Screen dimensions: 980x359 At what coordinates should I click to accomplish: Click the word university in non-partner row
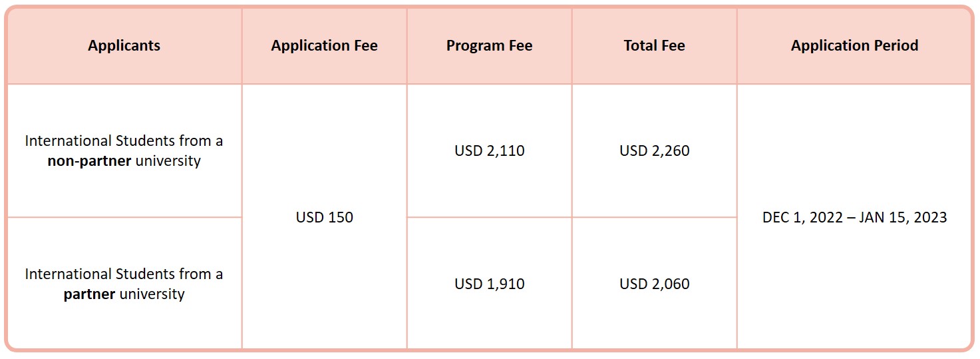pyautogui.click(x=168, y=161)
